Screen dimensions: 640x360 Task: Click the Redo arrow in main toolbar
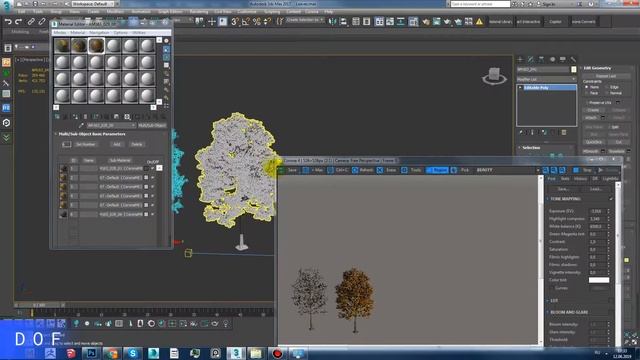[18, 22]
